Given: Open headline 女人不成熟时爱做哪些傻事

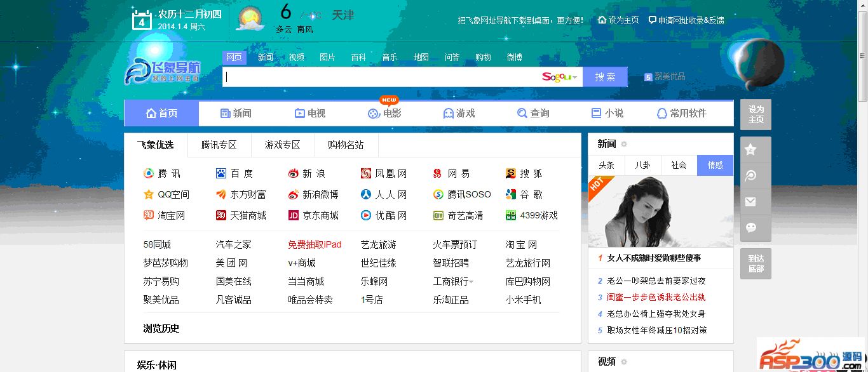Looking at the screenshot, I should click(654, 258).
